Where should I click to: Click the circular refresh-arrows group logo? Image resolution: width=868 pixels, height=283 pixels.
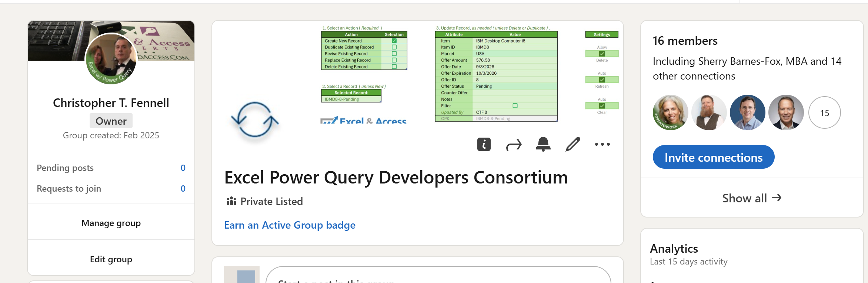pyautogui.click(x=255, y=119)
